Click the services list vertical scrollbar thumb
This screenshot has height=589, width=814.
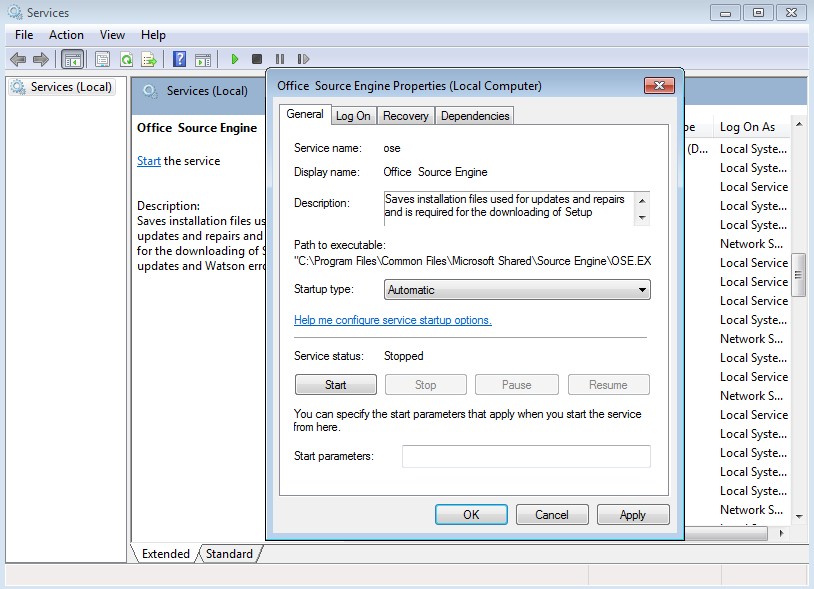click(798, 276)
